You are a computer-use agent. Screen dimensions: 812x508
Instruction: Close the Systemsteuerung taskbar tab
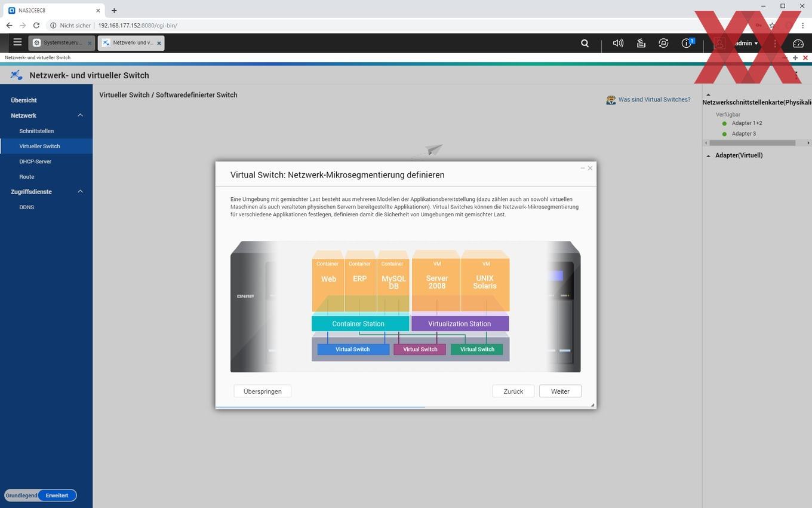pos(90,43)
